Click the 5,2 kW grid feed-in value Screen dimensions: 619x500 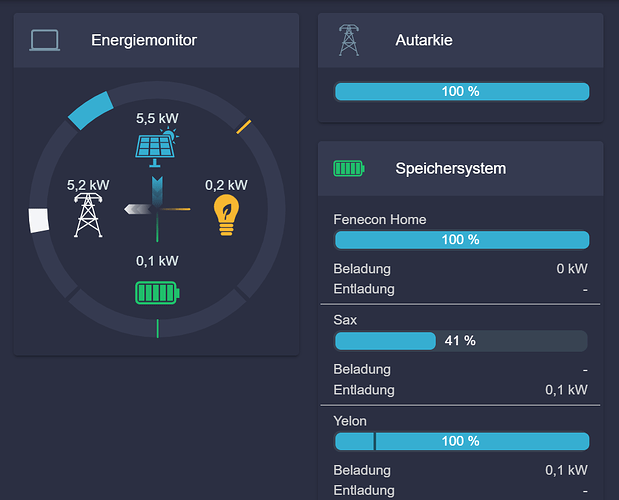(88, 185)
